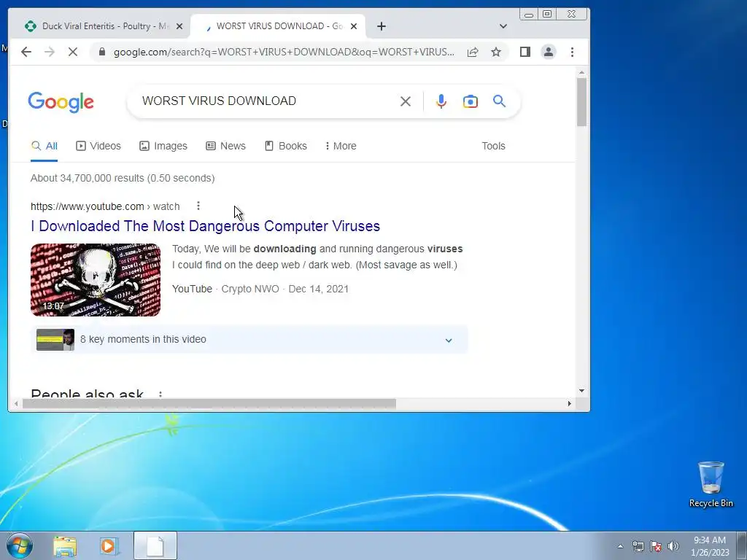The height and width of the screenshot is (560, 747).
Task: Close the WORST VIRUS DOWNLOAD tab
Action: [354, 26]
